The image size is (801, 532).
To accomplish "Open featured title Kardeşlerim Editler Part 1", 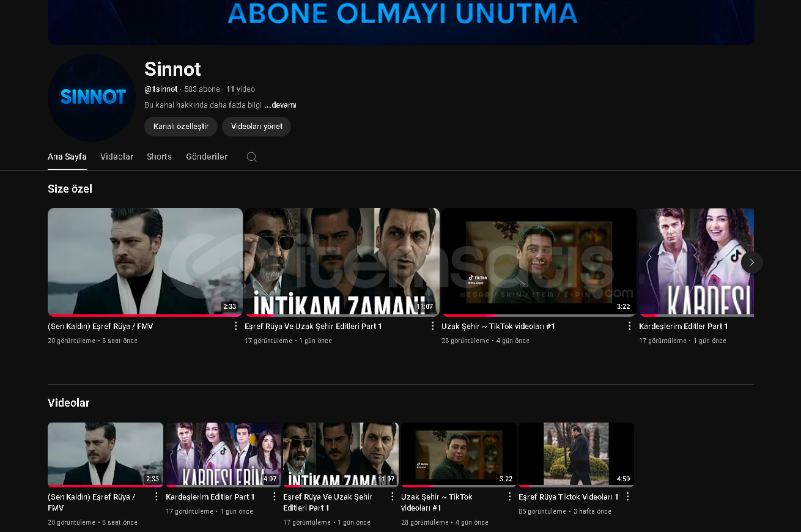I will click(684, 327).
